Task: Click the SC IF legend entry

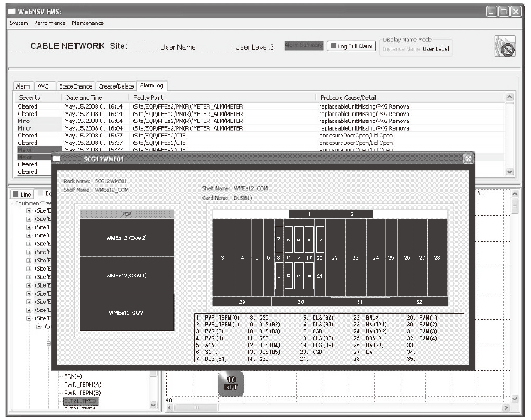Action: pyautogui.click(x=209, y=352)
